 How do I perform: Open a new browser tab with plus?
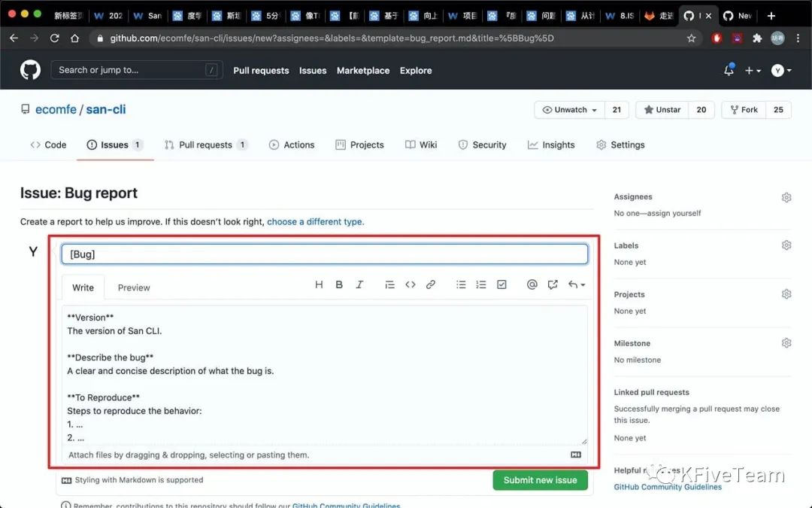(x=771, y=16)
